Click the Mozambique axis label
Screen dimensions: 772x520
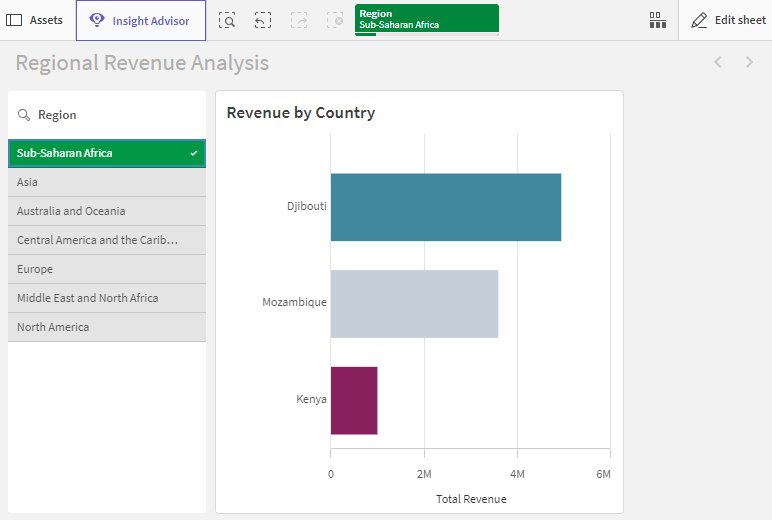294,302
